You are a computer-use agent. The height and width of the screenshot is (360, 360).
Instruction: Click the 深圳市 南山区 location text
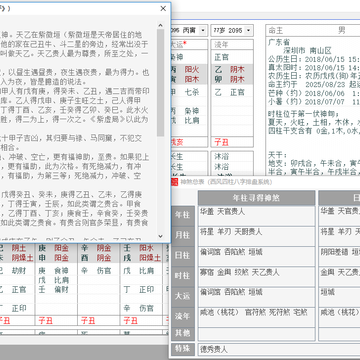(307, 51)
